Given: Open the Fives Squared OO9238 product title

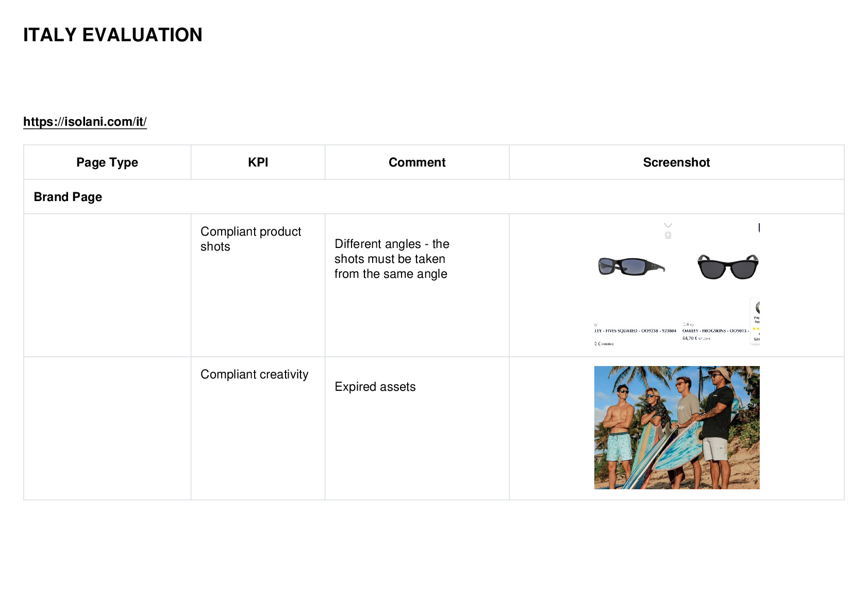Looking at the screenshot, I should click(635, 331).
